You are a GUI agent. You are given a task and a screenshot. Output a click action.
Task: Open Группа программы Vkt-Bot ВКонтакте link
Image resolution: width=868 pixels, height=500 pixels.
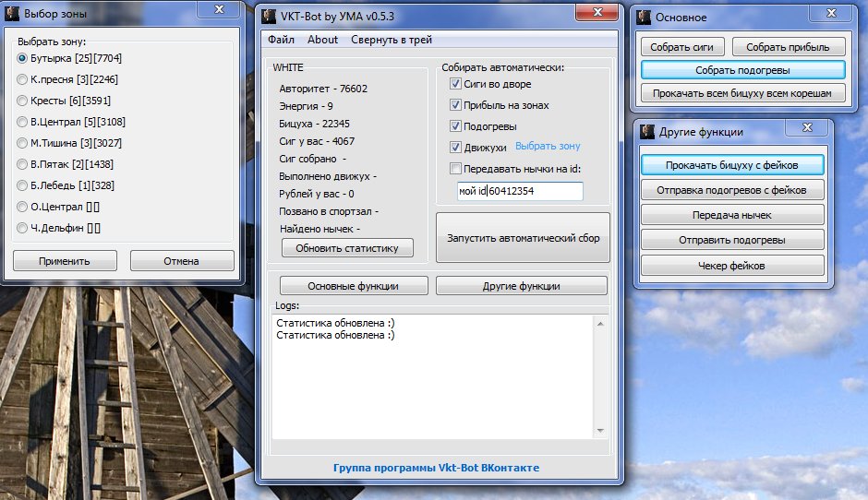click(436, 468)
